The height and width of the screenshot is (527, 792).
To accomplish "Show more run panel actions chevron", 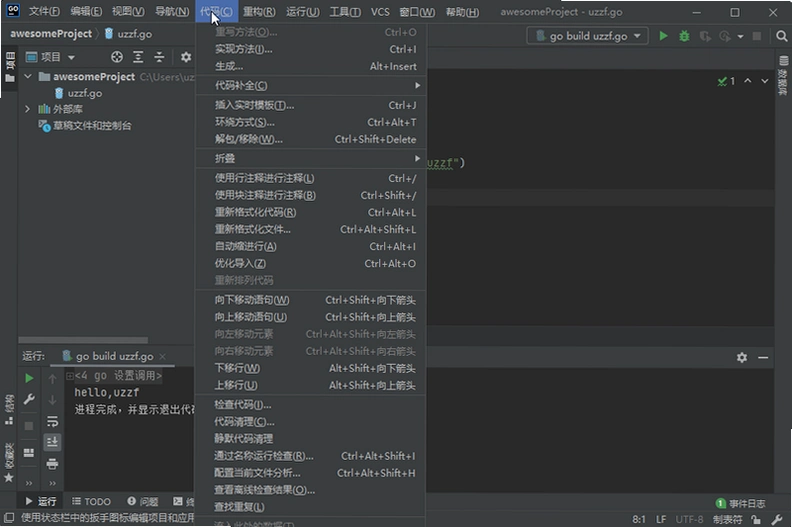I will [29, 483].
